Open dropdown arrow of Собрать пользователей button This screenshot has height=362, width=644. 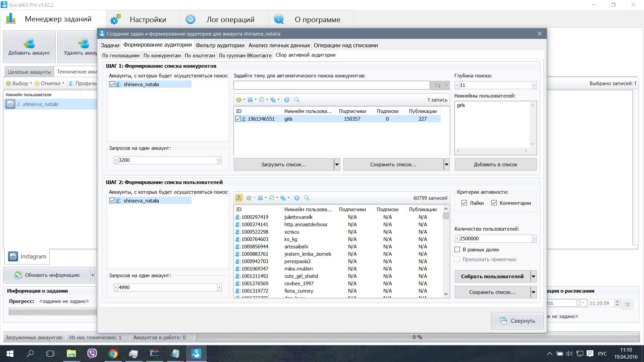533,277
